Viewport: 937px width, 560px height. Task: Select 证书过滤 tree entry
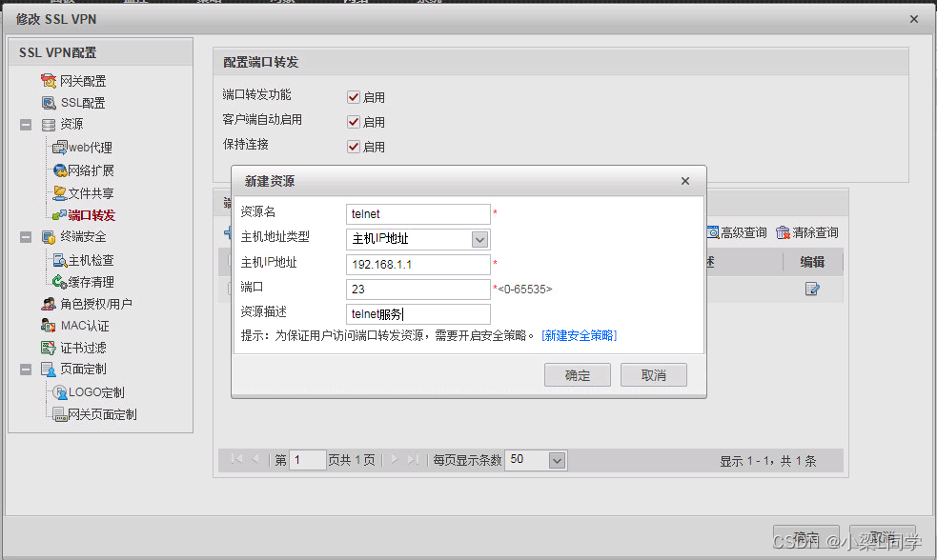(x=83, y=348)
